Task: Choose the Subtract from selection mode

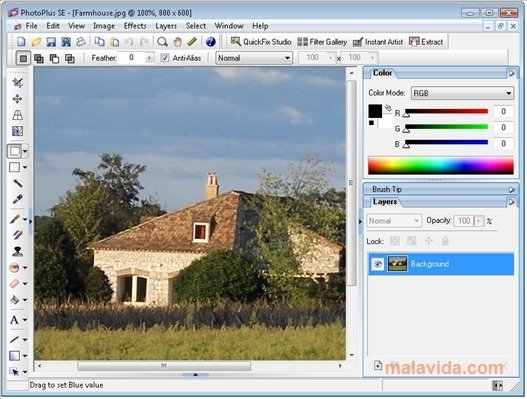Action: pyautogui.click(x=54, y=58)
